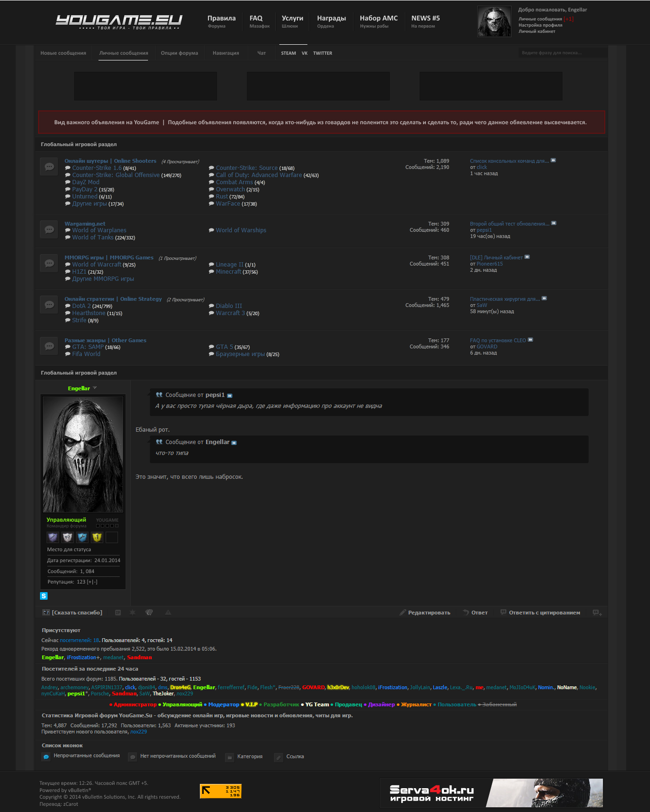The image size is (650, 812).
Task: Open 'Личные сообщения' link under welcome text
Action: [540, 19]
